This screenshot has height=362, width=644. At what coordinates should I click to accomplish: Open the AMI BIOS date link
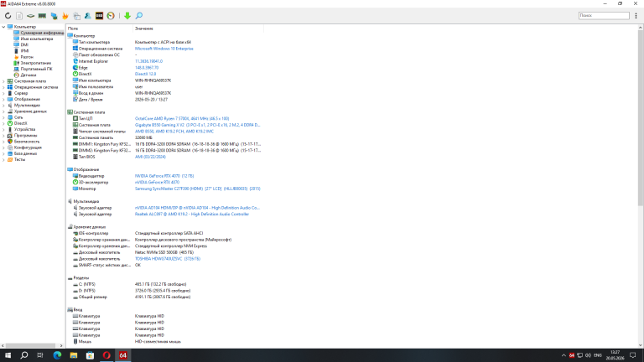[150, 157]
